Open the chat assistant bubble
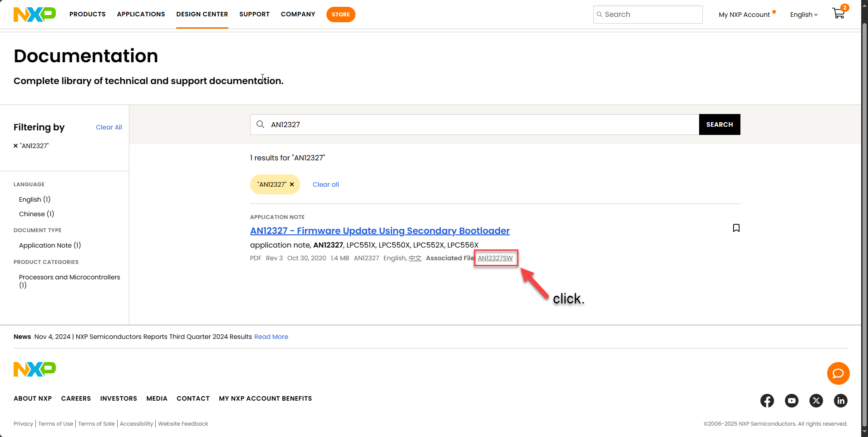Viewport: 868px width, 437px height. pyautogui.click(x=838, y=373)
